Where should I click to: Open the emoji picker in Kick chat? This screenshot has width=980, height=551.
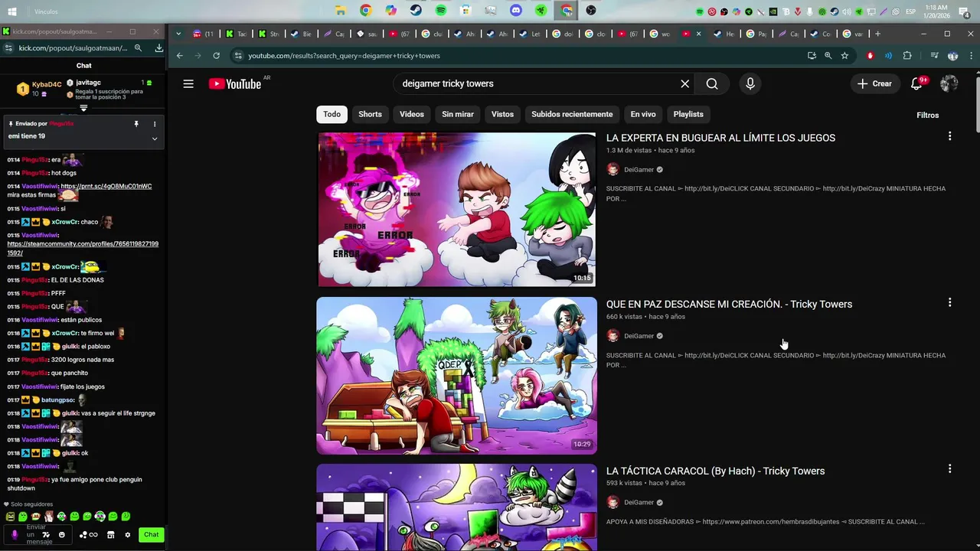click(x=62, y=534)
